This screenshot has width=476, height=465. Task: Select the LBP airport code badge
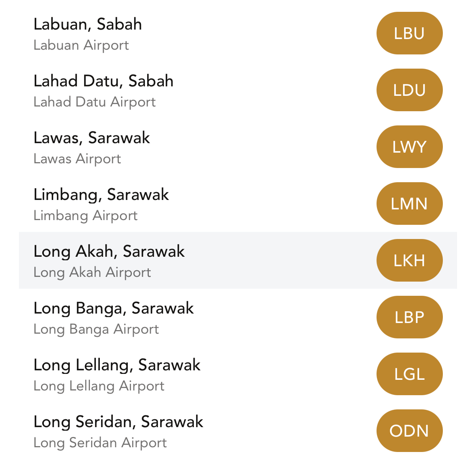coord(409,317)
